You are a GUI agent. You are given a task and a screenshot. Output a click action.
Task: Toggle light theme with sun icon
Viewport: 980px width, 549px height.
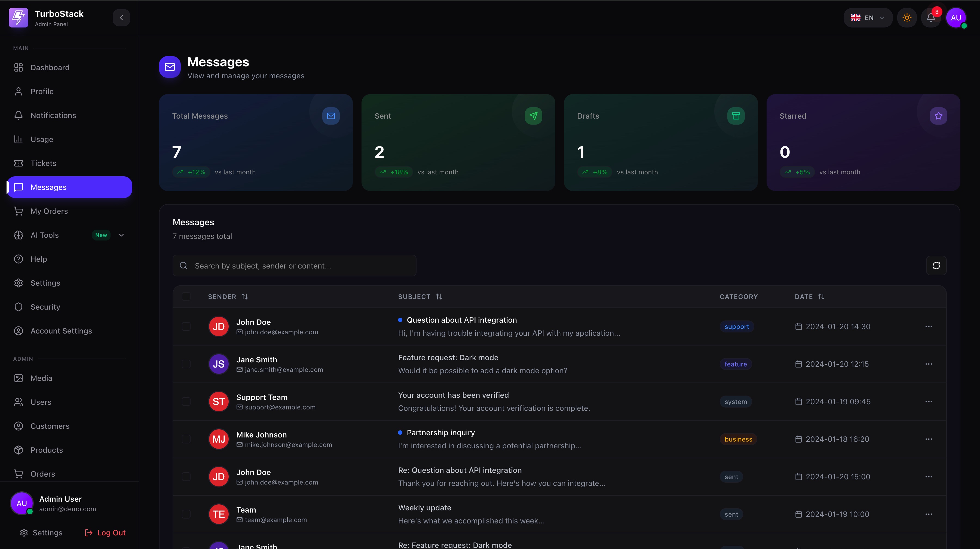point(906,17)
